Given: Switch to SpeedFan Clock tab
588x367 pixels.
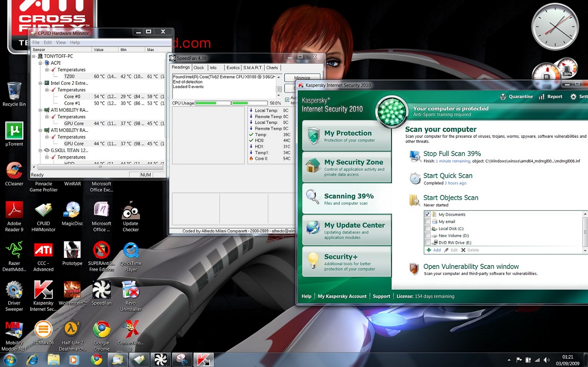Looking at the screenshot, I should coord(199,68).
